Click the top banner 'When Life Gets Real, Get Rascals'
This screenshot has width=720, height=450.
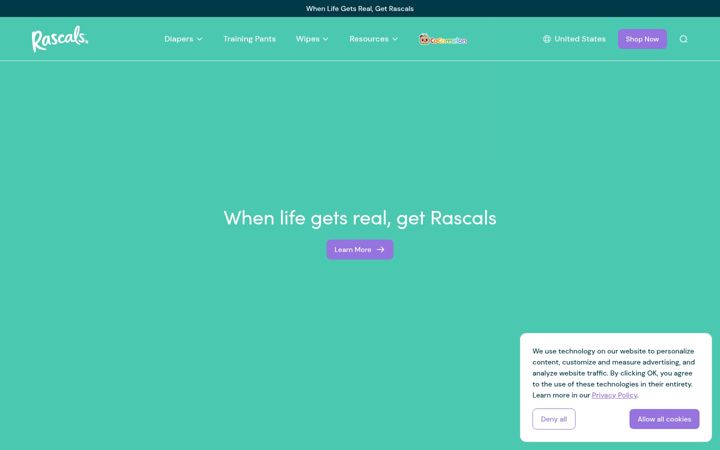(x=360, y=9)
